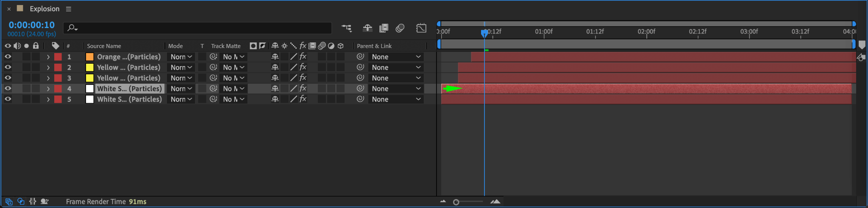This screenshot has height=208, width=868.
Task: Open the Explosion panel menu
Action: pyautogui.click(x=69, y=9)
